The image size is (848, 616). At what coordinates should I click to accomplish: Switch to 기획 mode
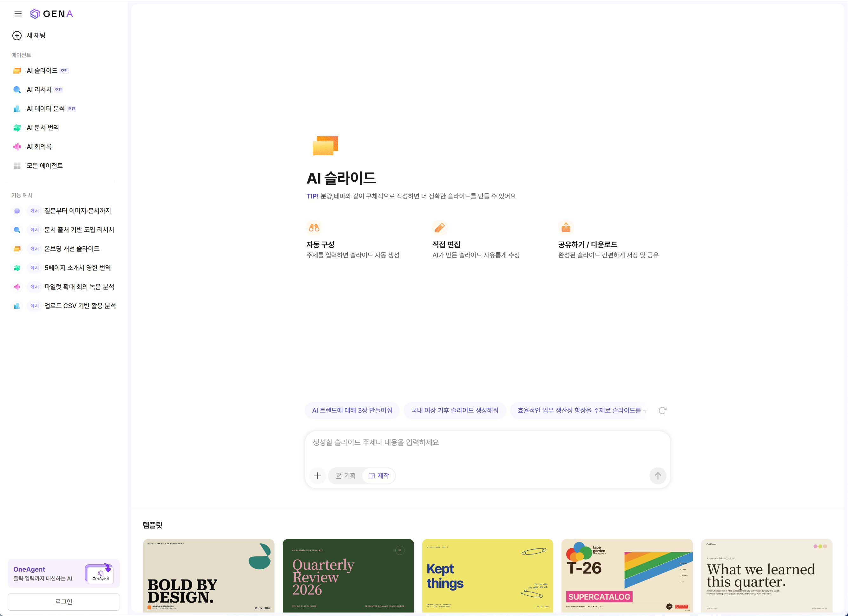345,476
